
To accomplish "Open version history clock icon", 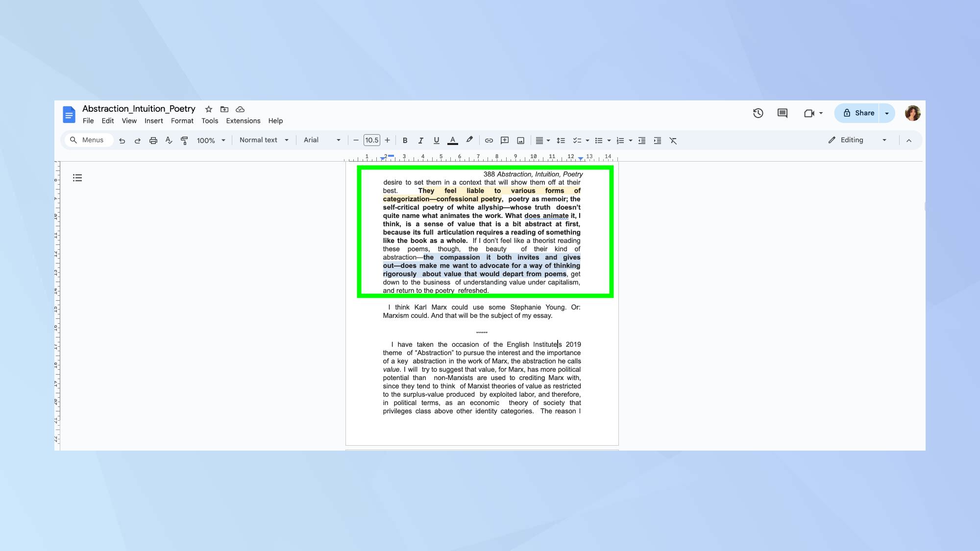I will coord(758,113).
